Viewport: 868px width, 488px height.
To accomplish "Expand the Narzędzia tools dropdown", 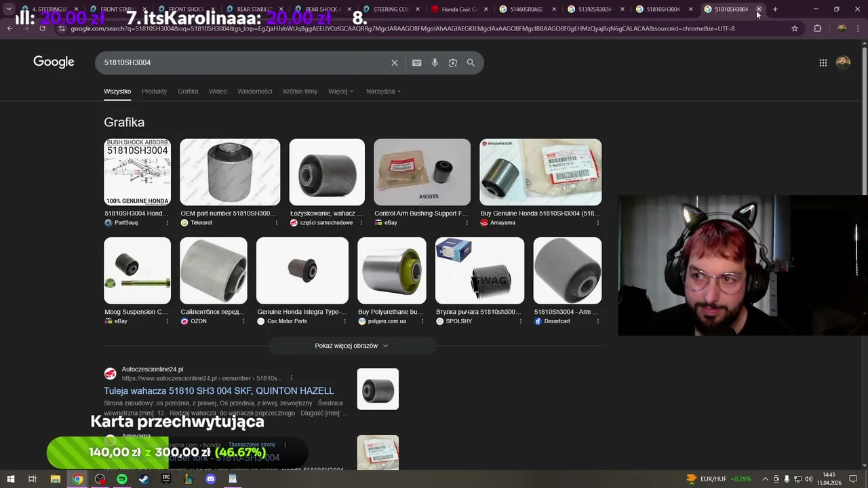I will pos(383,91).
